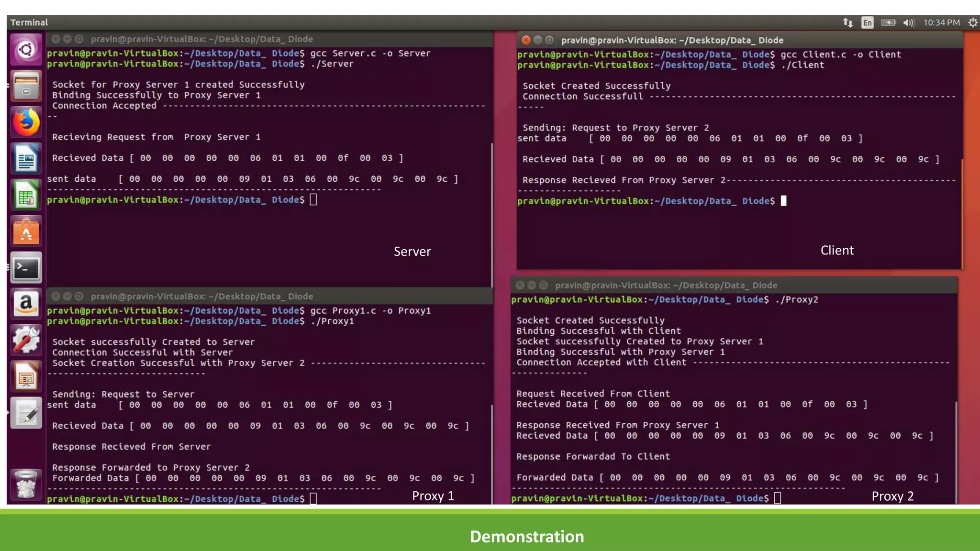Click the command prompt cursor in Proxy2 terminal
Screen dimensions: 980x551
[x=778, y=498]
